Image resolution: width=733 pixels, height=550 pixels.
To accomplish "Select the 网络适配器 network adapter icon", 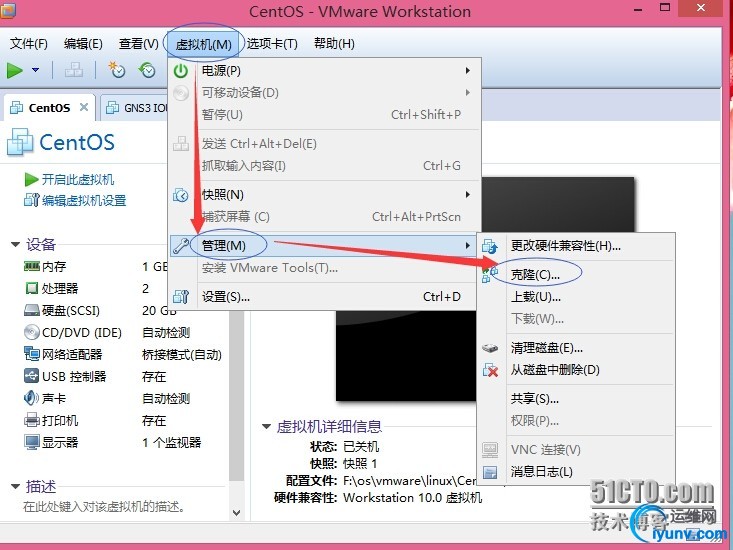I will point(31,354).
